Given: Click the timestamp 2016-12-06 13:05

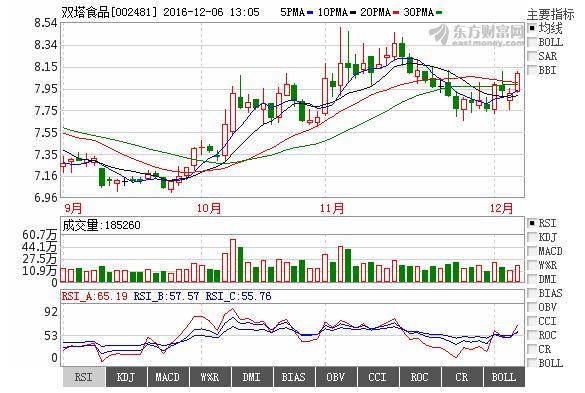Looking at the screenshot, I should tap(211, 12).
